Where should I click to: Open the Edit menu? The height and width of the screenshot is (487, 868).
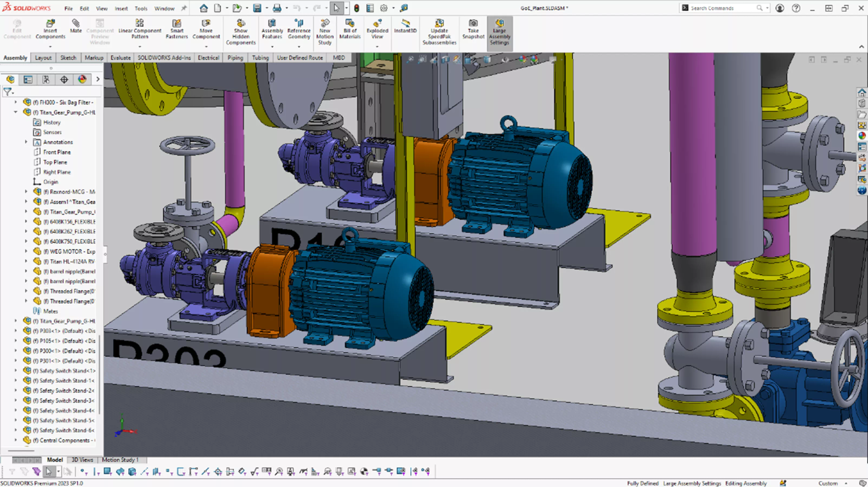click(x=85, y=8)
